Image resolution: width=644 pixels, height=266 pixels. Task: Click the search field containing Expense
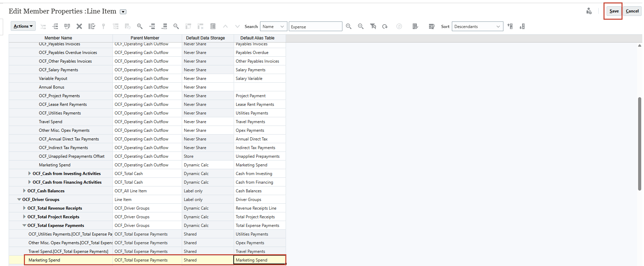[315, 27]
